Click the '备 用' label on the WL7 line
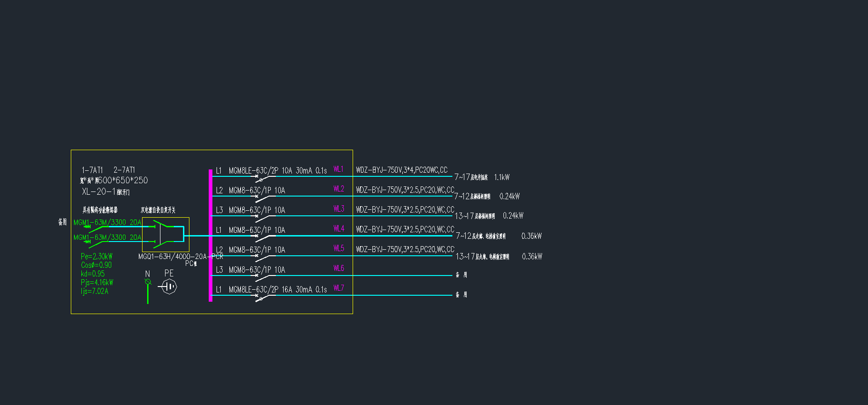868x405 pixels. (x=462, y=294)
